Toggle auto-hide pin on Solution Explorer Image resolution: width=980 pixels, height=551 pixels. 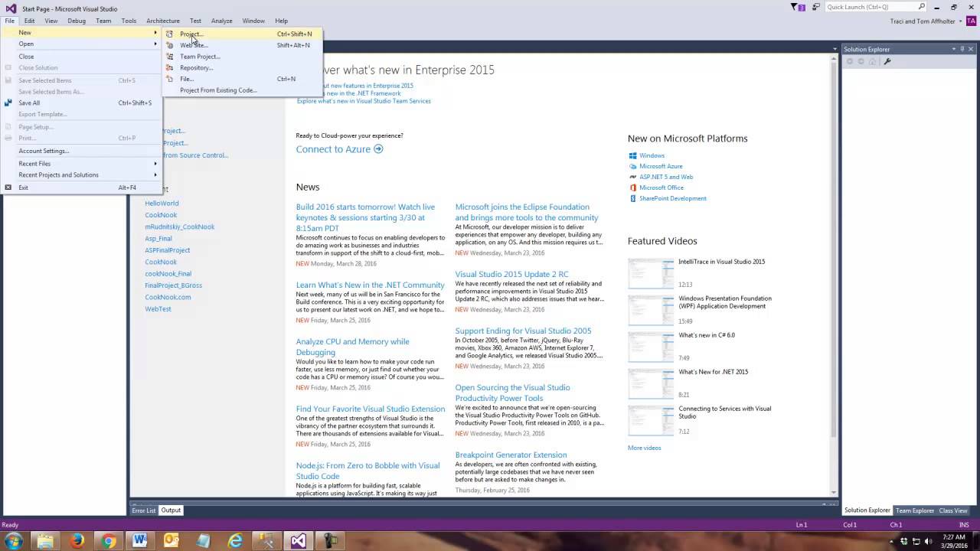coord(962,49)
